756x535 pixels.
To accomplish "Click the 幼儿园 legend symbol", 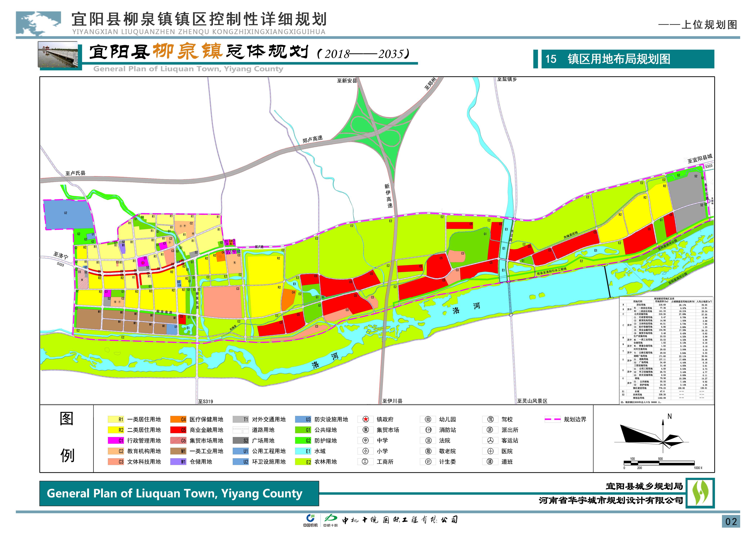I will [x=428, y=419].
